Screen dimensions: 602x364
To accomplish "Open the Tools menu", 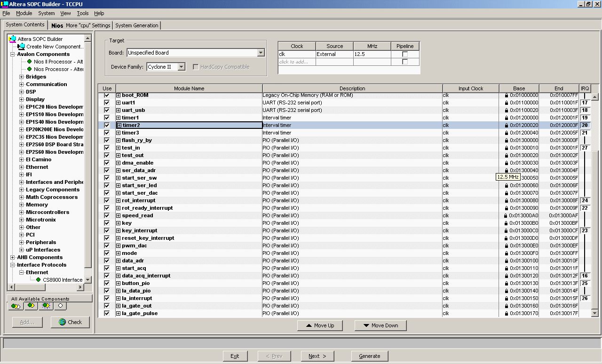I will tap(83, 13).
